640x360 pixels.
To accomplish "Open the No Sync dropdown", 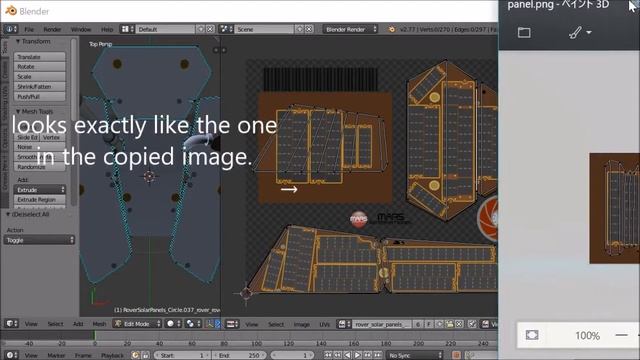I will [415, 355].
